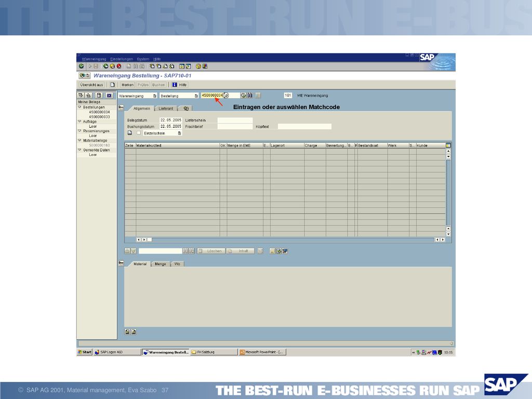Click the yellow Exit icon

click(x=112, y=66)
